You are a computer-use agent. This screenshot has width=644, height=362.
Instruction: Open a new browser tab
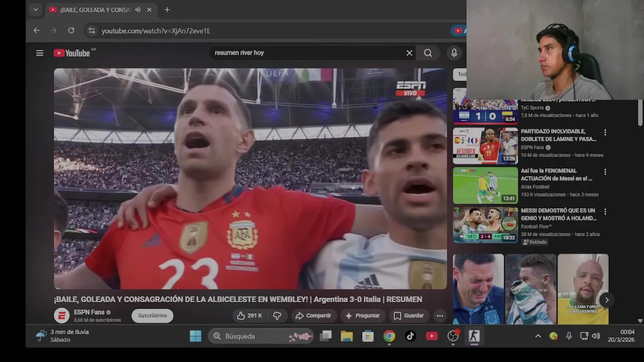(x=167, y=10)
